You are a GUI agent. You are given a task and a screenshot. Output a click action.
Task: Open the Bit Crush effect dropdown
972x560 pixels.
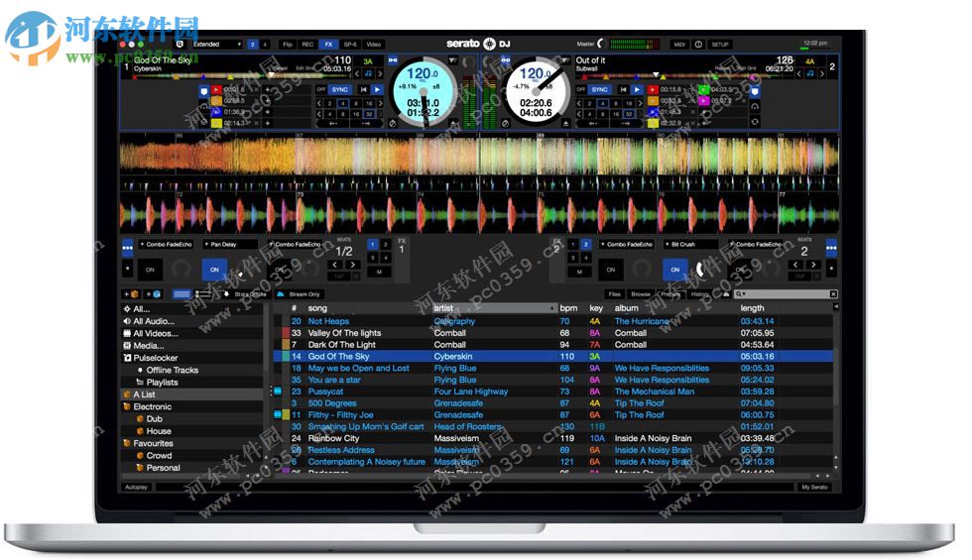click(690, 245)
